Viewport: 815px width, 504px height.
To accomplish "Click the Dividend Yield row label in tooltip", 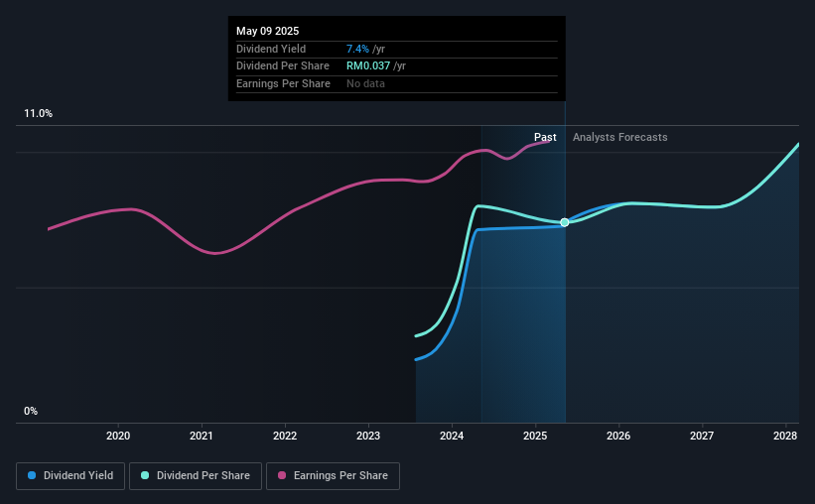I will pyautogui.click(x=271, y=49).
